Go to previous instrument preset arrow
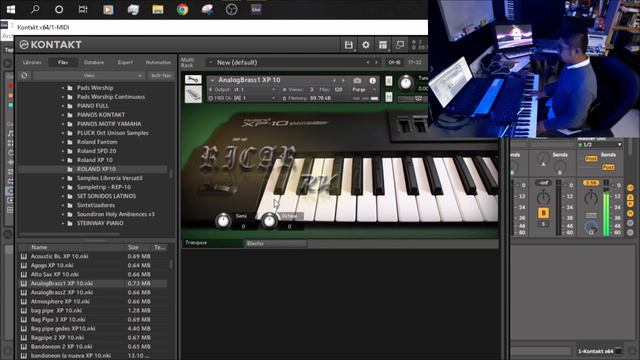640x360 pixels. coord(334,80)
